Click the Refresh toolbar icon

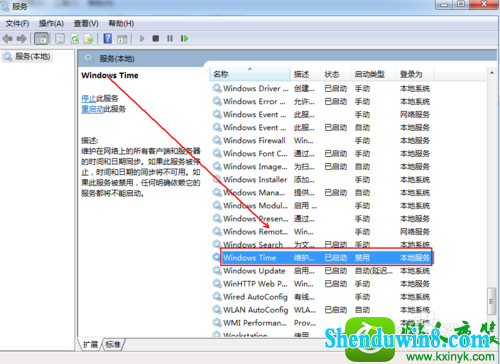75,39
